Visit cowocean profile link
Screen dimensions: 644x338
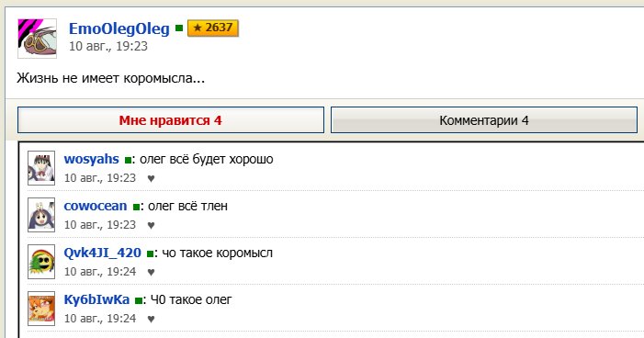click(x=96, y=206)
